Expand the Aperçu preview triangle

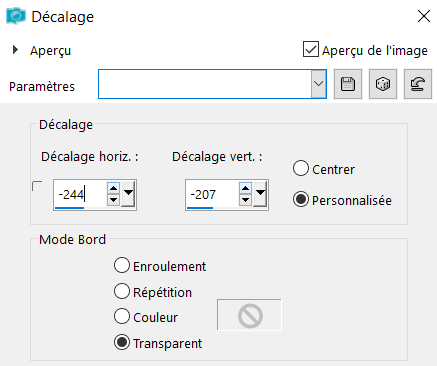pyautogui.click(x=15, y=50)
